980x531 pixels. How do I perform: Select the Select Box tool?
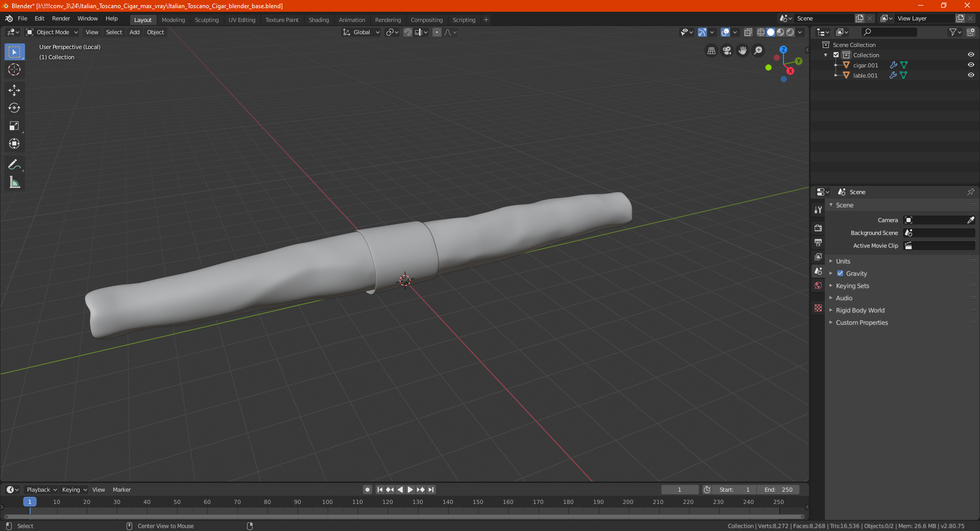coord(14,52)
